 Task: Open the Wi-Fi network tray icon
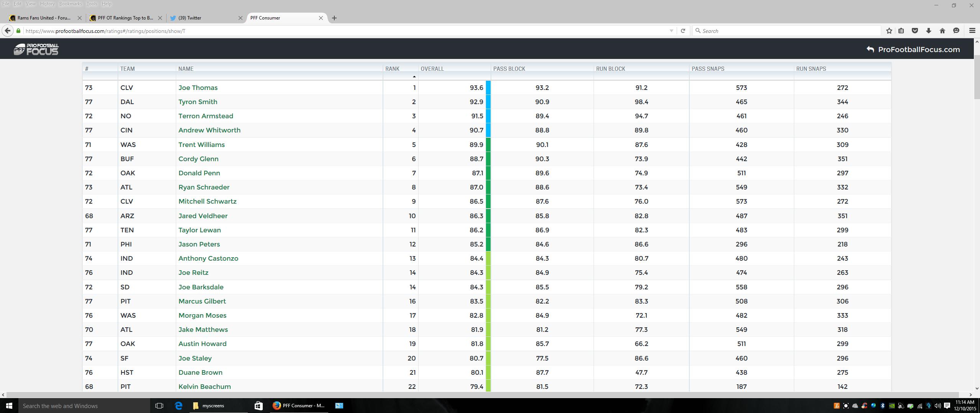(920, 406)
